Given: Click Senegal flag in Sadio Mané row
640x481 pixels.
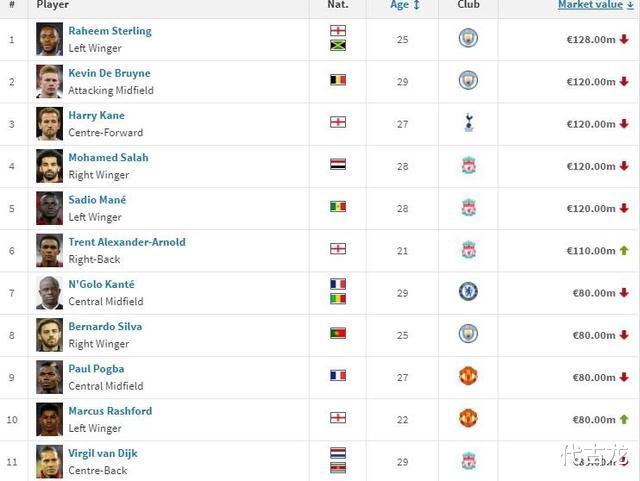Looking at the screenshot, I should point(338,207).
